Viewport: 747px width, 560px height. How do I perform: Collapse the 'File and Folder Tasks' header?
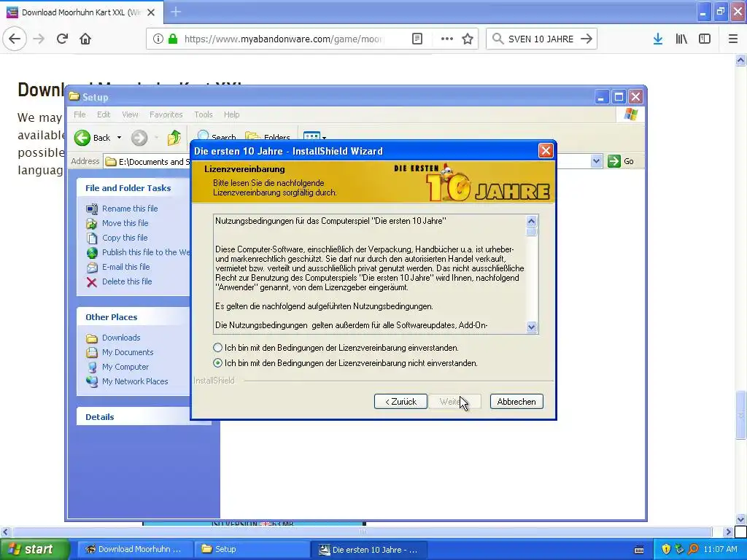(133, 187)
